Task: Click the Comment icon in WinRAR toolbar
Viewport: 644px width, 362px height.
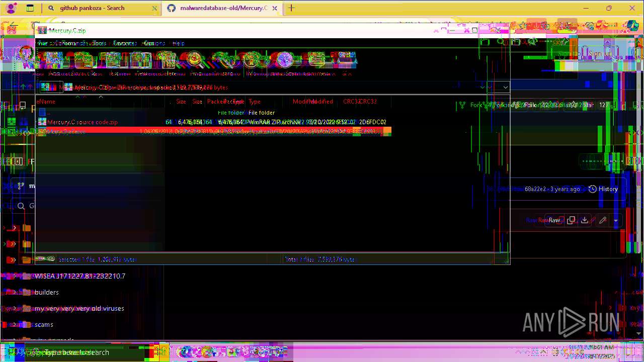Action: [x=316, y=60]
